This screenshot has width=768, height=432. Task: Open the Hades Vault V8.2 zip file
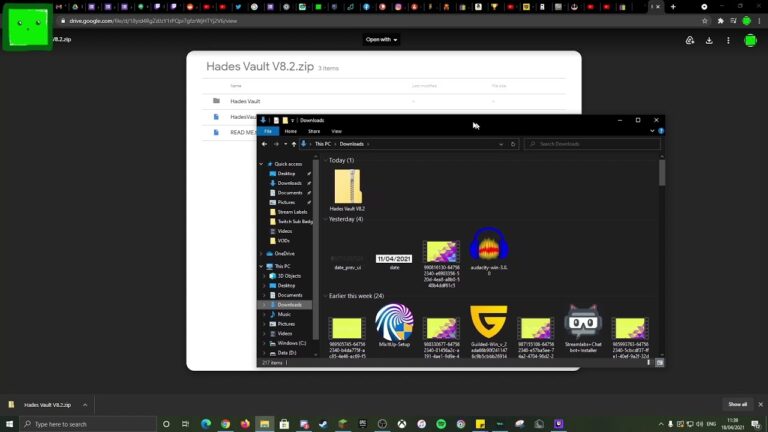348,190
